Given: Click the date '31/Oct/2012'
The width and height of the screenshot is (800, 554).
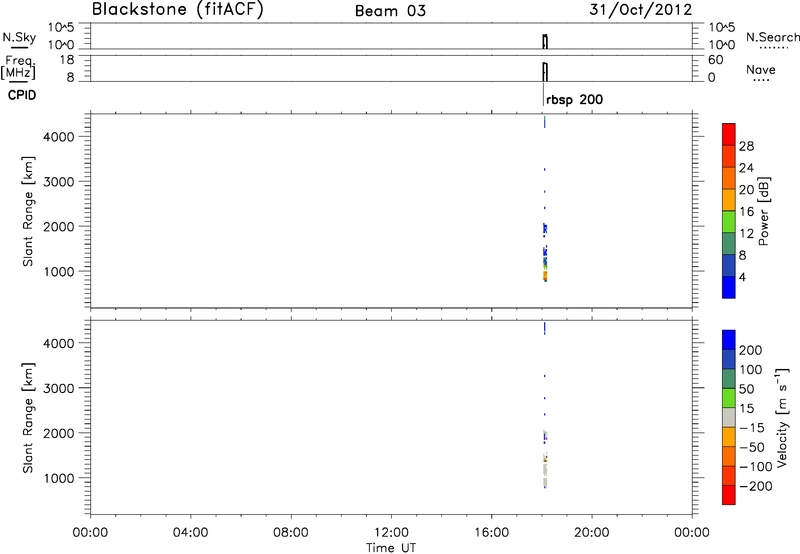Looking at the screenshot, I should click(640, 10).
